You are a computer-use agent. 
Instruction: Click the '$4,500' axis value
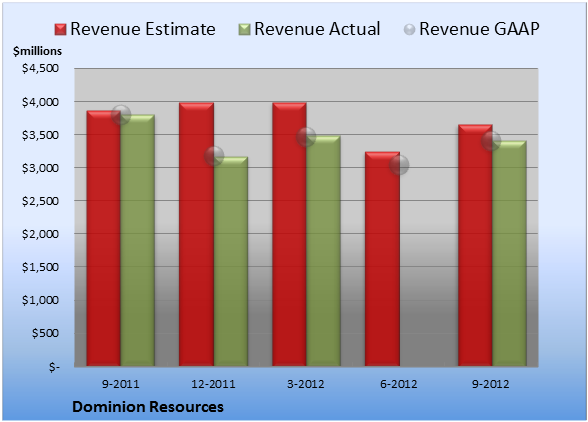point(40,68)
